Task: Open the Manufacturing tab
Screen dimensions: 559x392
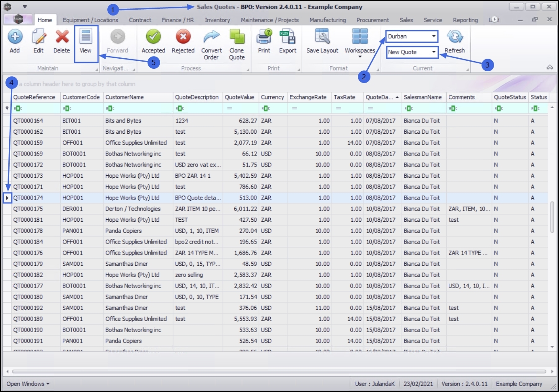Action: tap(328, 20)
